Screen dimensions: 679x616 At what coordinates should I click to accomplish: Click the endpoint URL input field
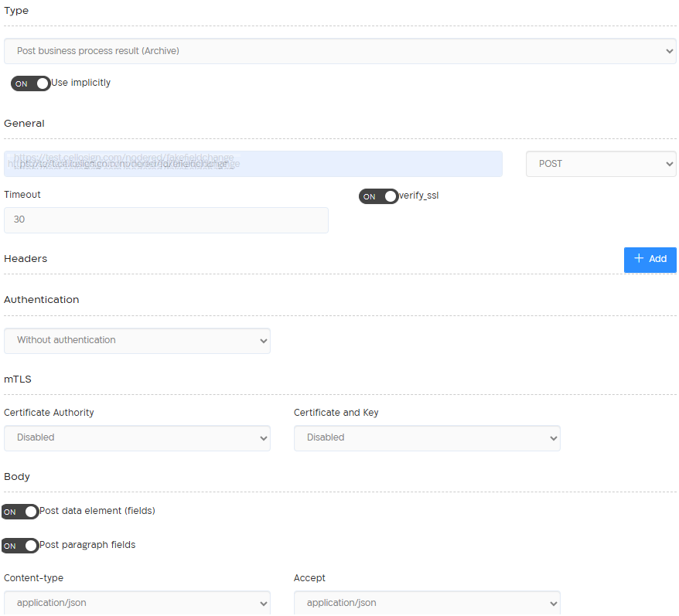(x=255, y=164)
